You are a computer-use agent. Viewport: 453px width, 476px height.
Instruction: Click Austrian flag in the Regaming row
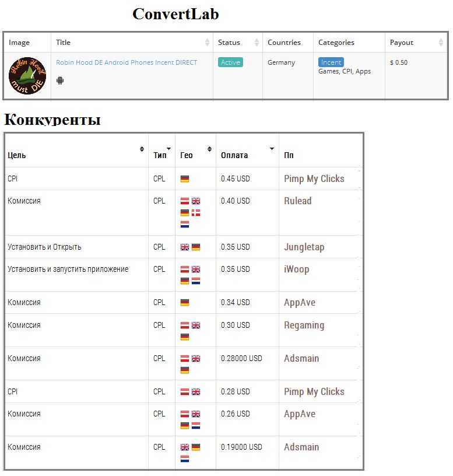click(185, 325)
